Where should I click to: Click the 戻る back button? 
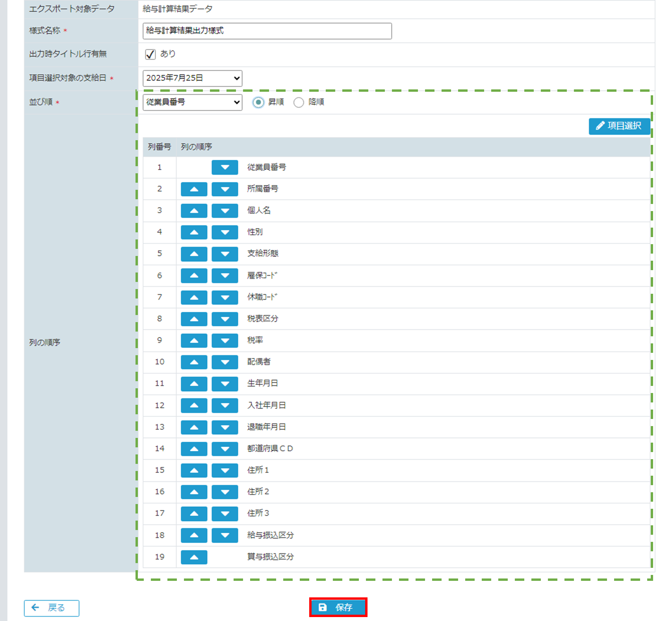point(52,608)
